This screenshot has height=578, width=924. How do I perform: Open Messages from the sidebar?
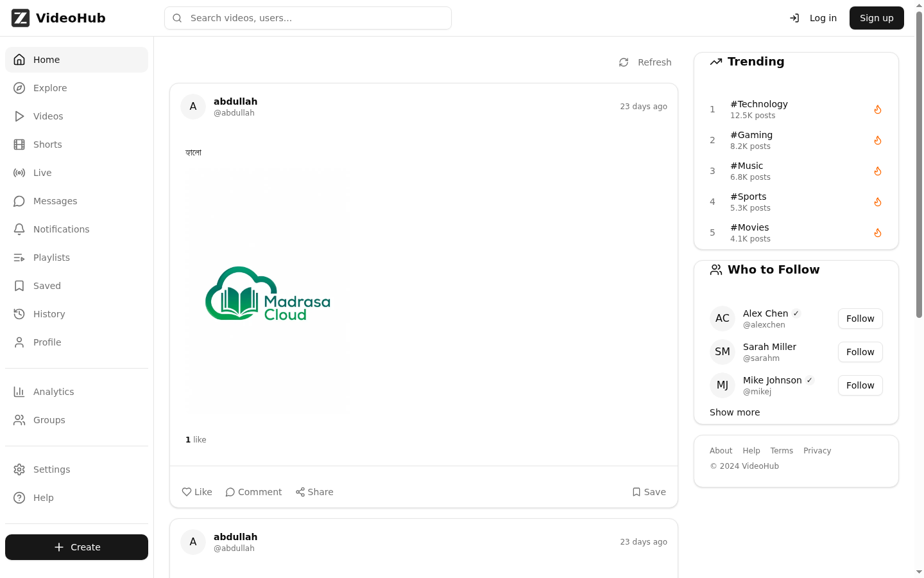[76, 201]
